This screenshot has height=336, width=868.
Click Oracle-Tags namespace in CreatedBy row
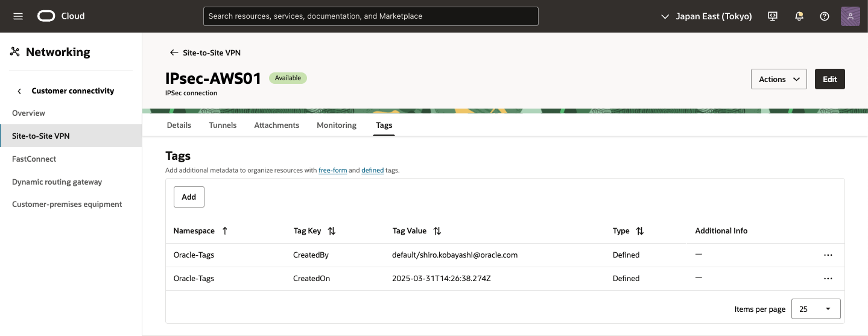[x=194, y=255]
